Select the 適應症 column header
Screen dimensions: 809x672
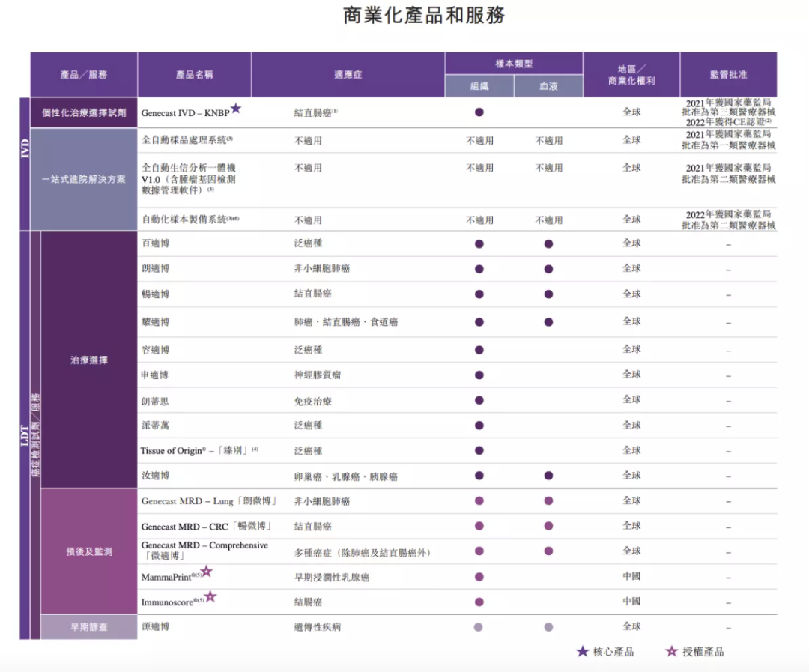pyautogui.click(x=348, y=75)
